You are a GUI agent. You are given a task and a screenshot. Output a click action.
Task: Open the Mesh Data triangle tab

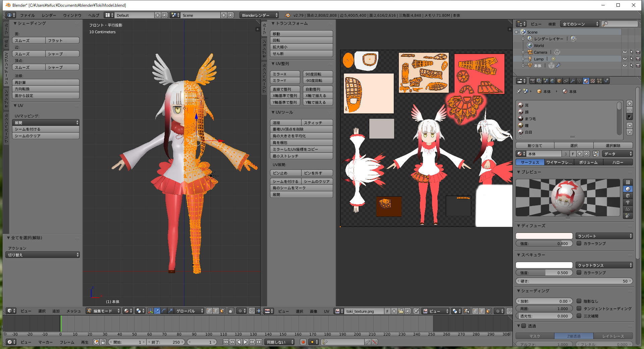coord(579,81)
